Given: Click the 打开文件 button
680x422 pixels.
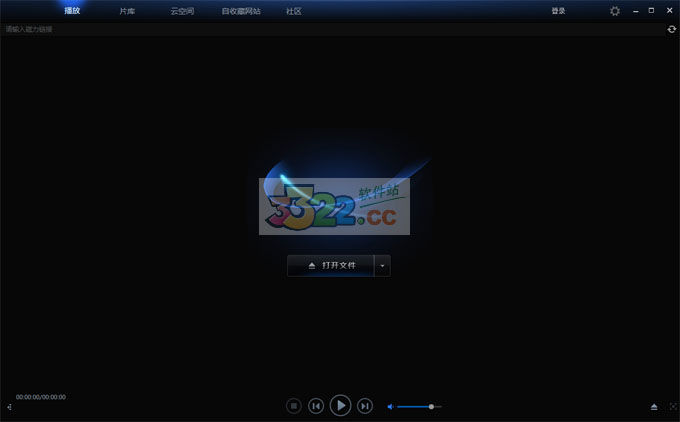Looking at the screenshot, I should (331, 265).
